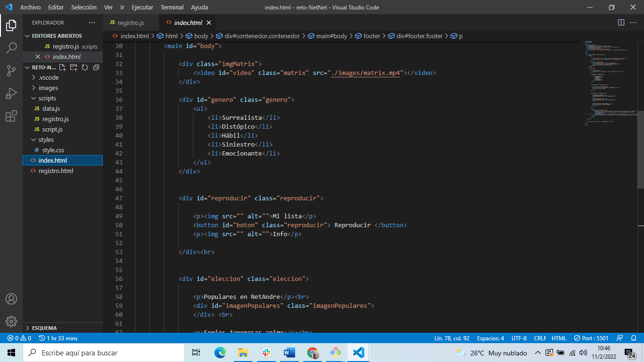Image resolution: width=644 pixels, height=362 pixels.
Task: Open the Editar menu
Action: pyautogui.click(x=56, y=7)
